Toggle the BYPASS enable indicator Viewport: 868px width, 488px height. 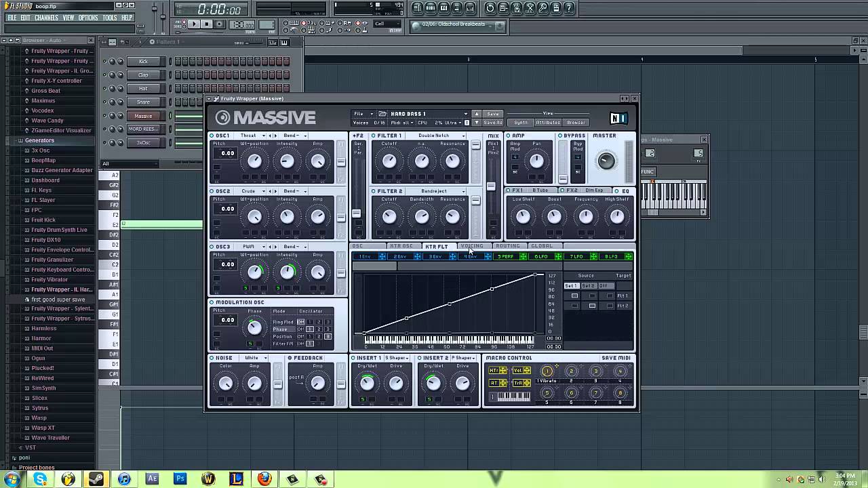tap(561, 136)
